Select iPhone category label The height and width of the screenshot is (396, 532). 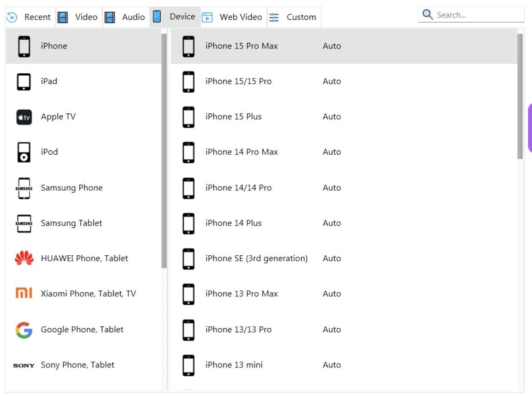pos(54,46)
